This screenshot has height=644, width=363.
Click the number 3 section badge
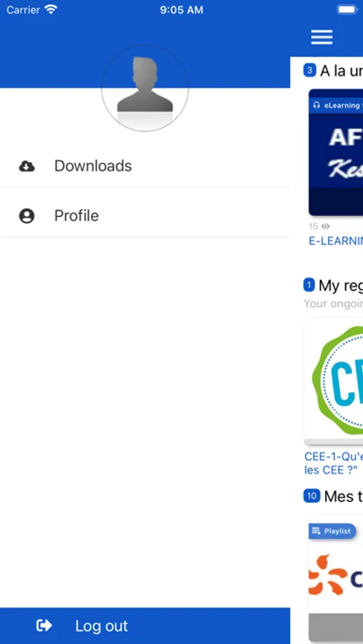[x=309, y=70]
